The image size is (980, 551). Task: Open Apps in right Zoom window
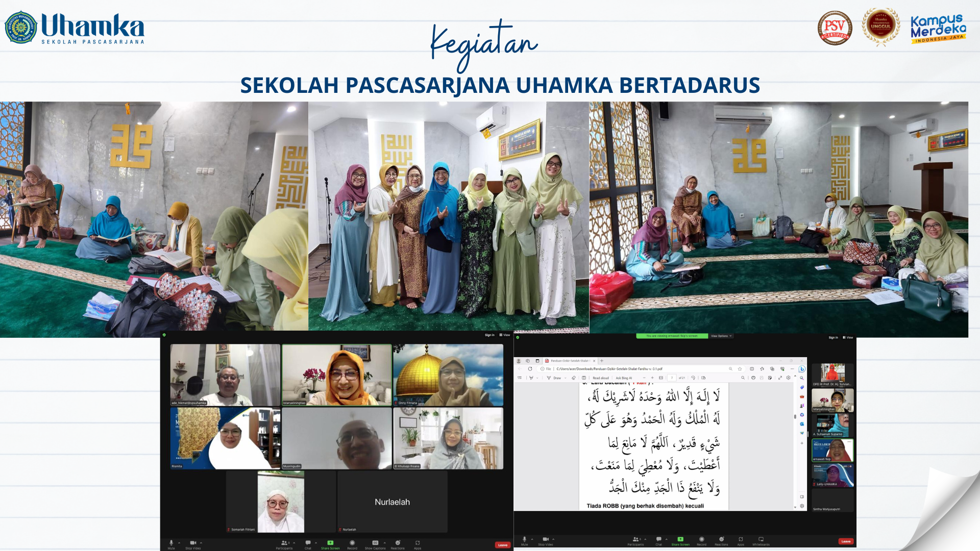coord(741,539)
